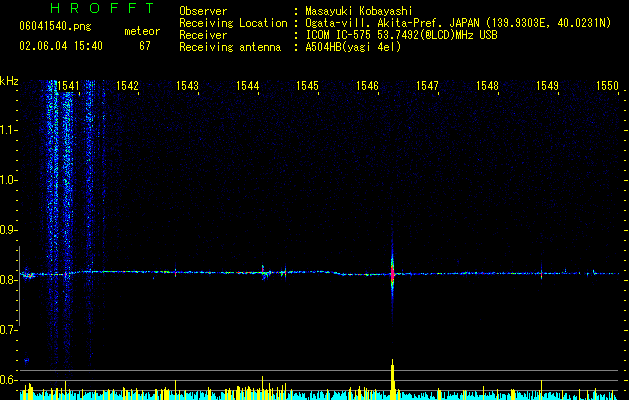Click the Observer label
Image resolution: width=629 pixels, height=400 pixels.
(x=203, y=11)
